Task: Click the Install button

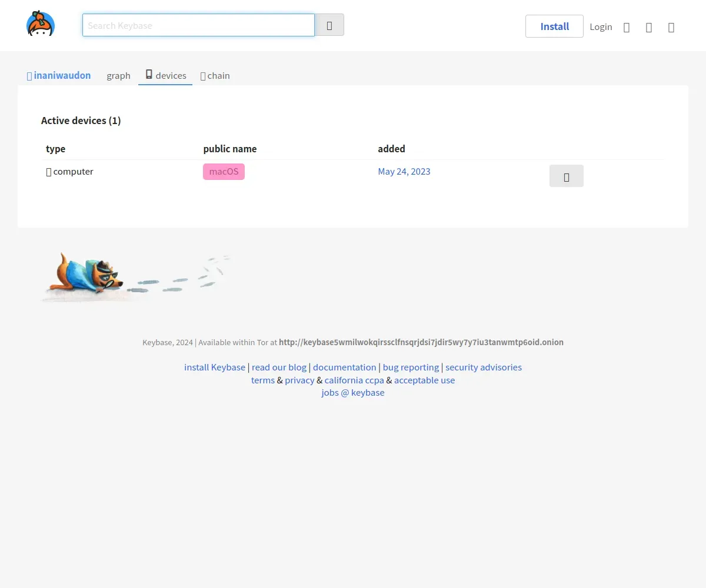Action: (x=554, y=26)
